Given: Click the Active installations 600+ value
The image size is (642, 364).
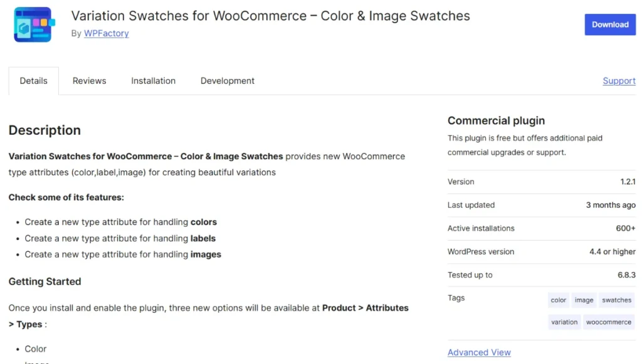Looking at the screenshot, I should point(625,228).
